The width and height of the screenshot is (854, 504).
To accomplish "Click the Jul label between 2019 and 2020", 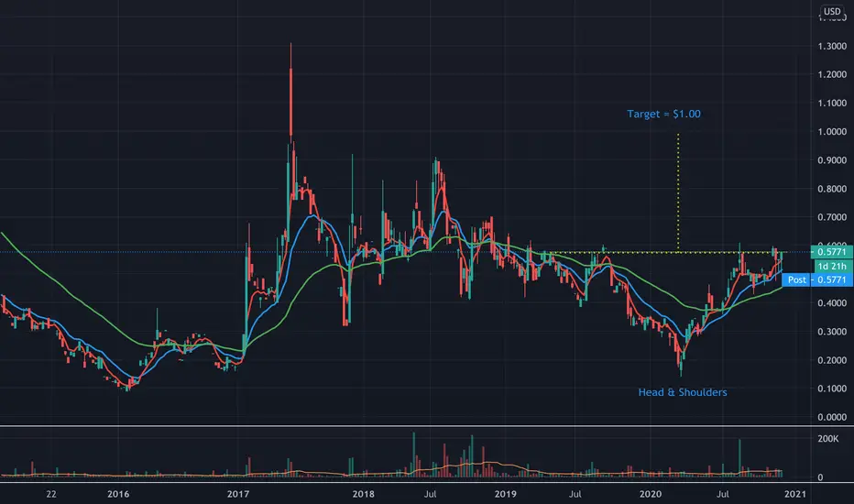I will click(575, 494).
